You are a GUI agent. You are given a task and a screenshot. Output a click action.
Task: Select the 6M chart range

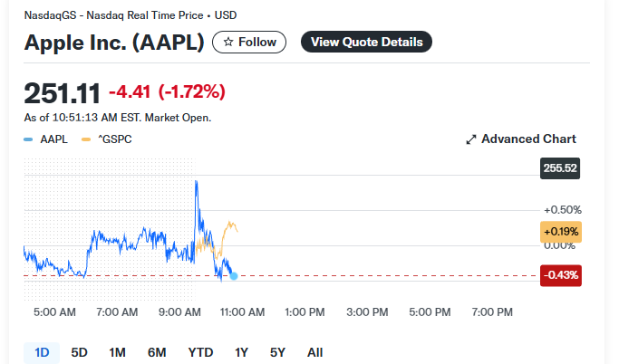tap(157, 352)
